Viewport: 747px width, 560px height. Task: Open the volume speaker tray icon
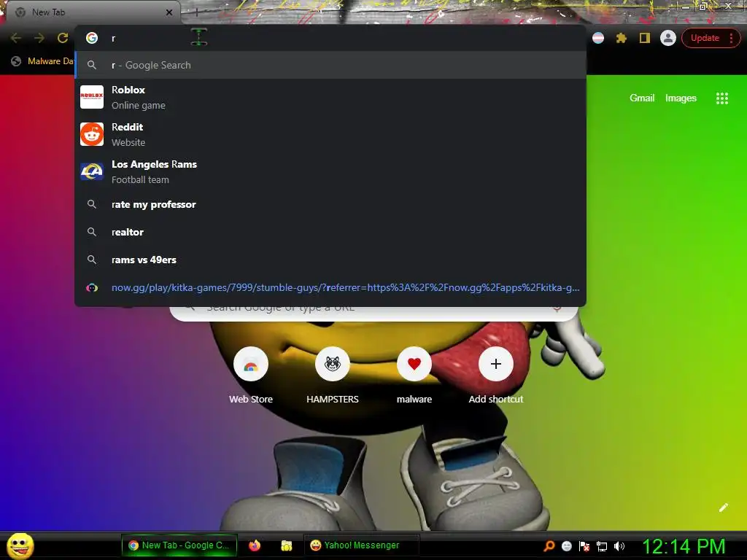tap(619, 545)
